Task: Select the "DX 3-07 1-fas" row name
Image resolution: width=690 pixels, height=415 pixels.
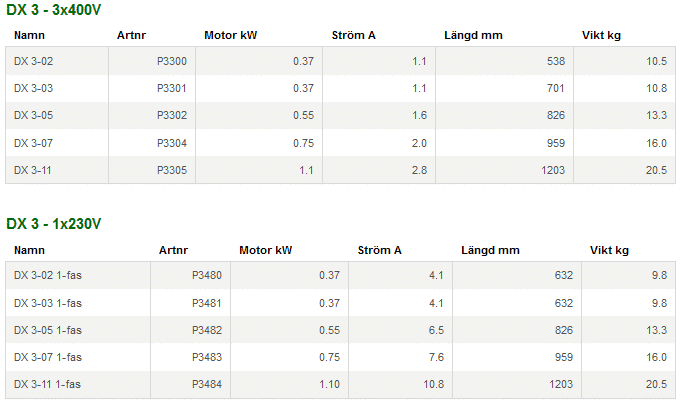Action: [48, 357]
